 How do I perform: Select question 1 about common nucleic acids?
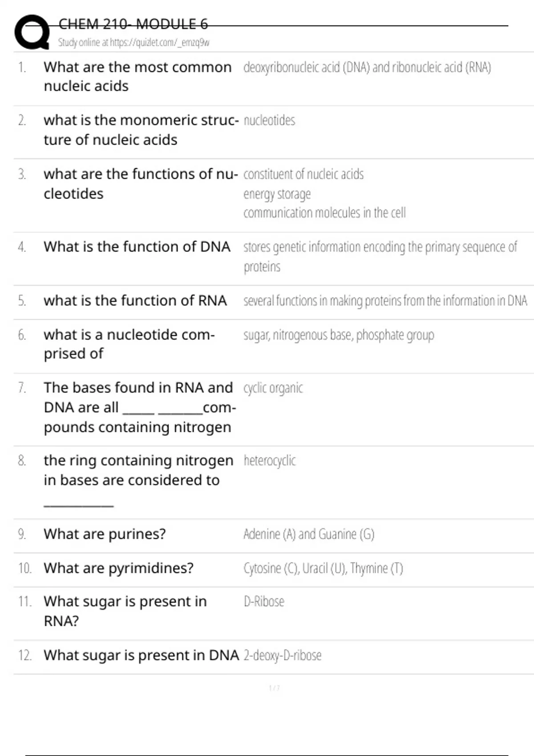(137, 76)
